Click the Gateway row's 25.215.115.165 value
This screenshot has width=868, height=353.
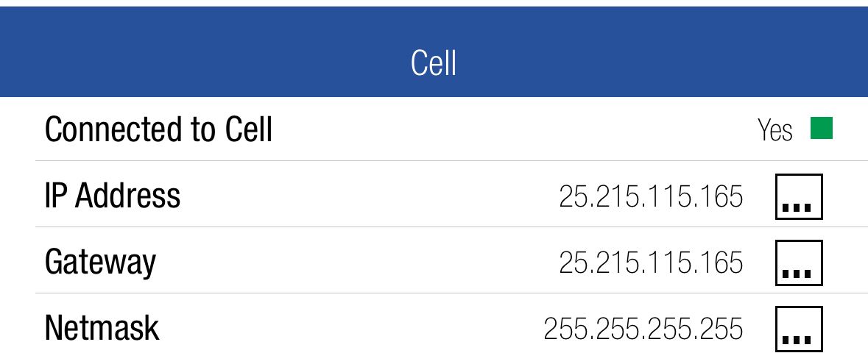pos(651,263)
